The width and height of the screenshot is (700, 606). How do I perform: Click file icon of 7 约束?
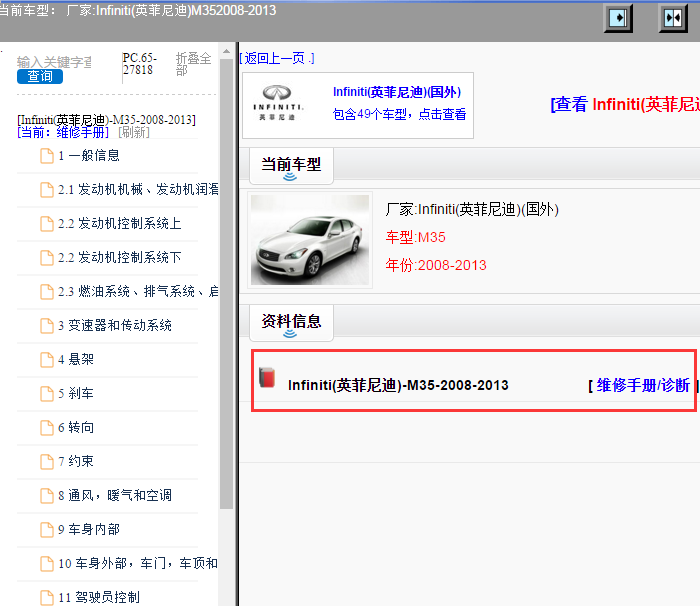point(47,461)
